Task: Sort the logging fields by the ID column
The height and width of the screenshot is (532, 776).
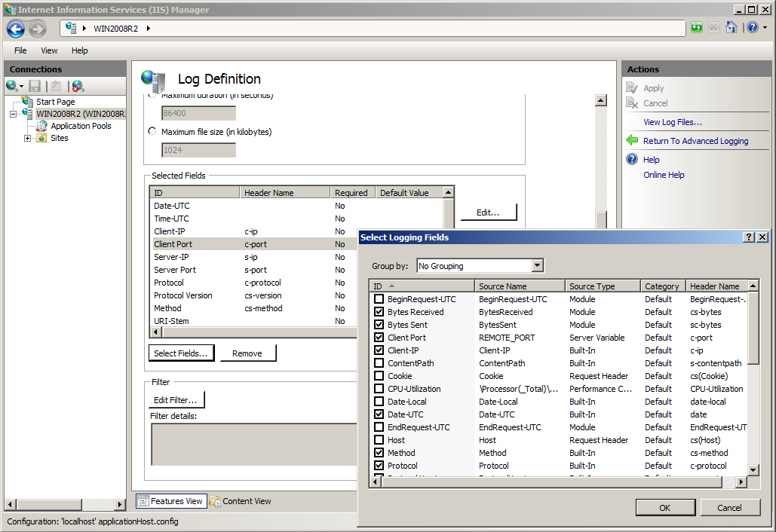Action: [422, 286]
